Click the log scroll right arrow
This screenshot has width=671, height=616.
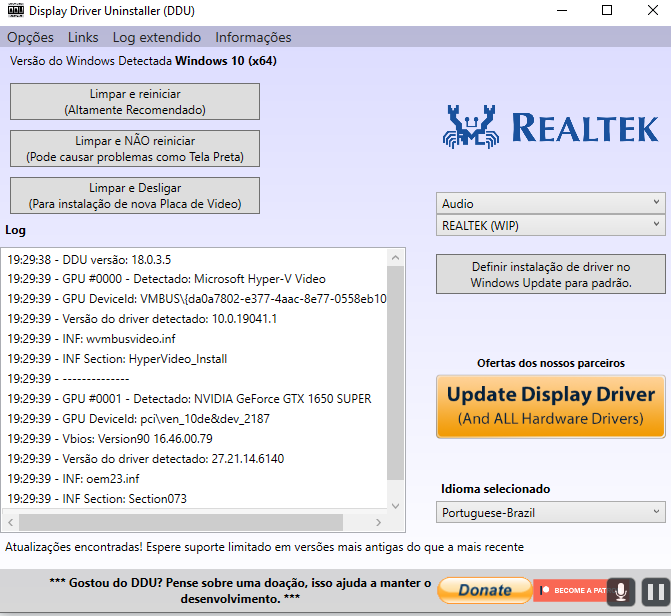coord(378,522)
